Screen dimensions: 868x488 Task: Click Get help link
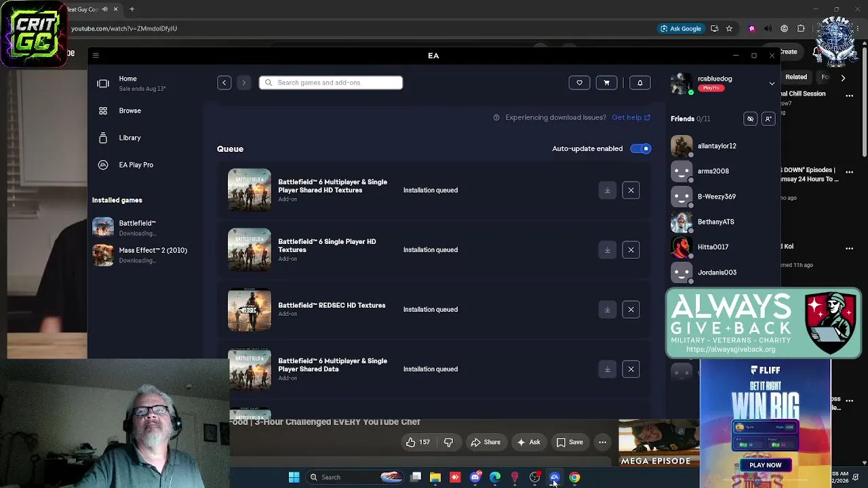[x=631, y=117]
